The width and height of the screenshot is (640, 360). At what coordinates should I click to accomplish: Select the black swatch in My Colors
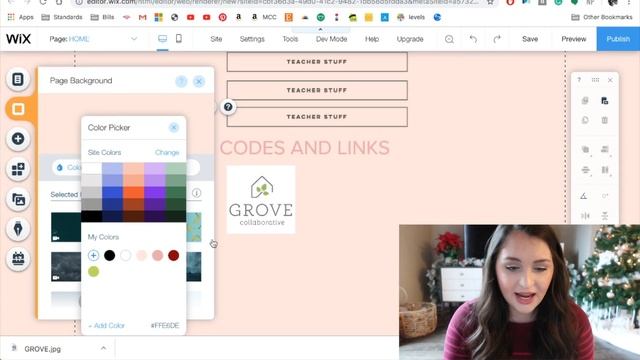click(109, 256)
